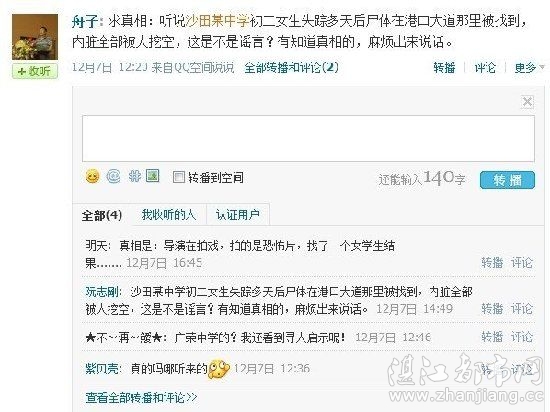Click 转播 on the 明天 comment

[x=492, y=262]
